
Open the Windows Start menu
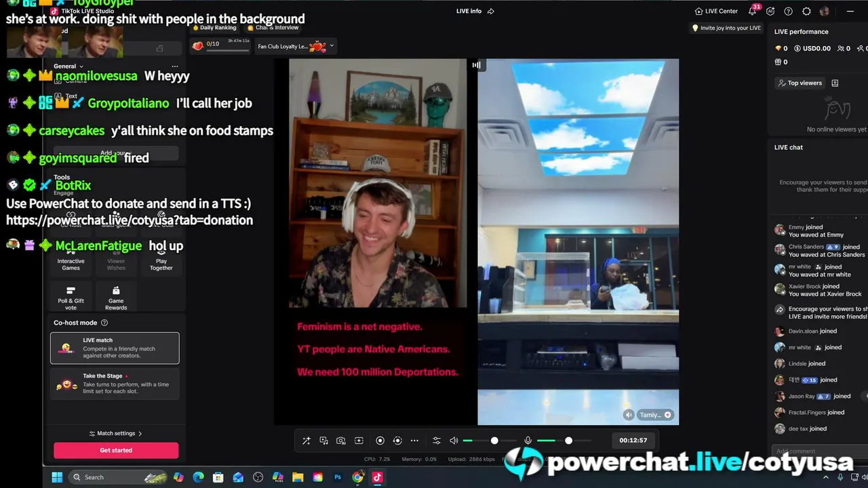[57, 477]
